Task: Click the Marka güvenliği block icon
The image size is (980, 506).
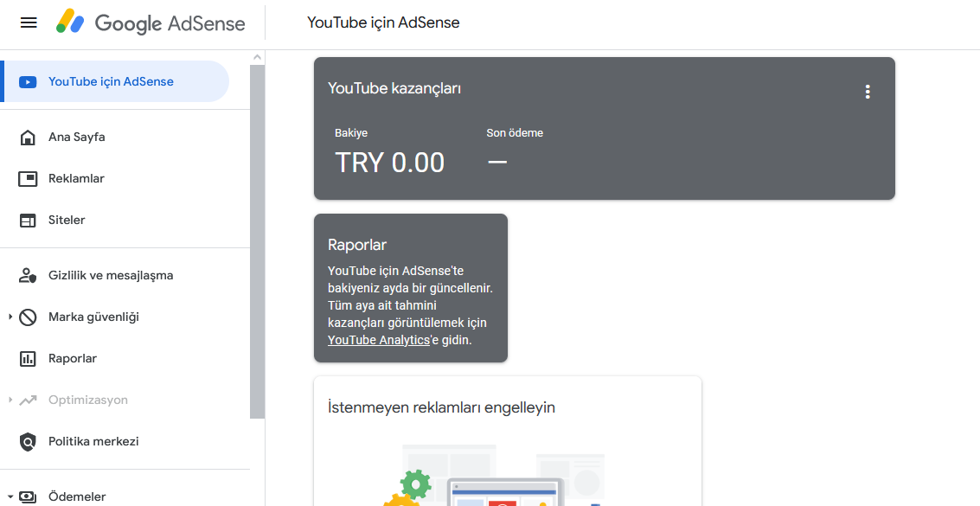Action: coord(28,317)
